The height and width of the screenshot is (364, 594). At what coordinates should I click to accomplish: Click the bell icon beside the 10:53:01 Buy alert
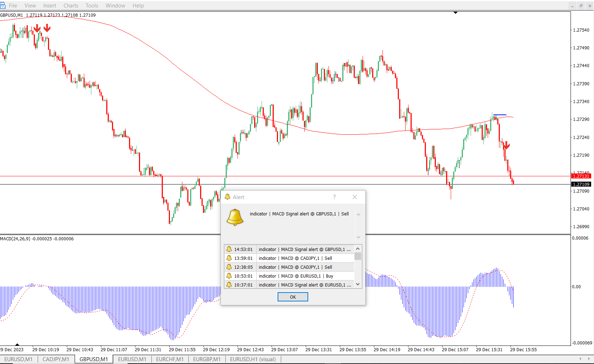(229, 276)
